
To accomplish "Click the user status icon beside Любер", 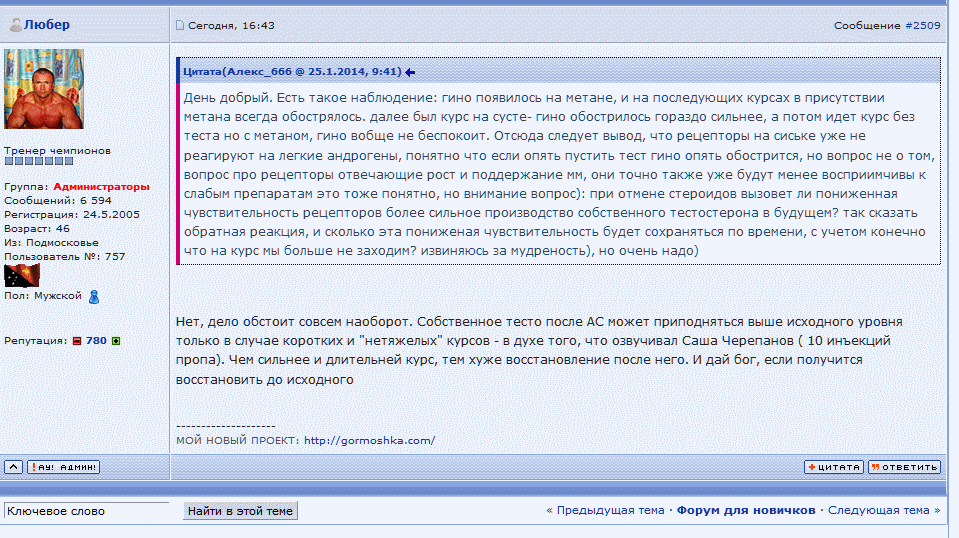I will click(15, 25).
